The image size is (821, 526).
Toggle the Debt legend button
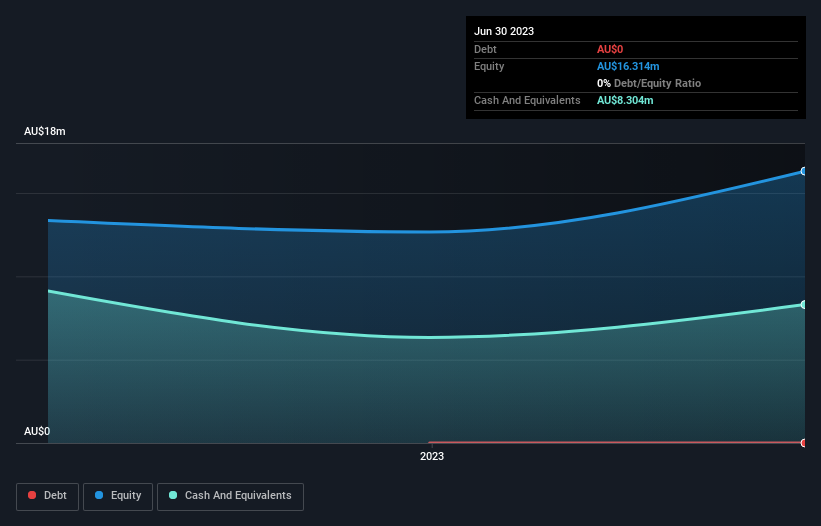tap(47, 496)
